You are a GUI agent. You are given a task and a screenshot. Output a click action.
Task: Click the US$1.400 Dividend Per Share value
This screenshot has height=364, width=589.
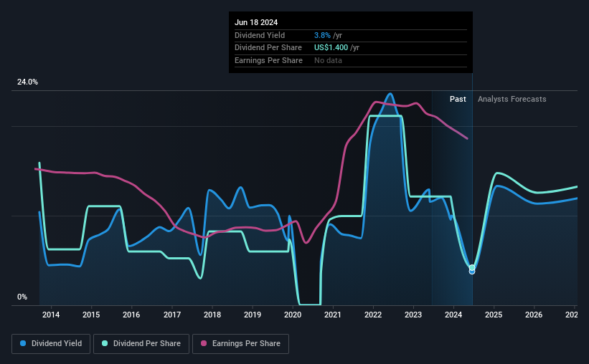[331, 48]
